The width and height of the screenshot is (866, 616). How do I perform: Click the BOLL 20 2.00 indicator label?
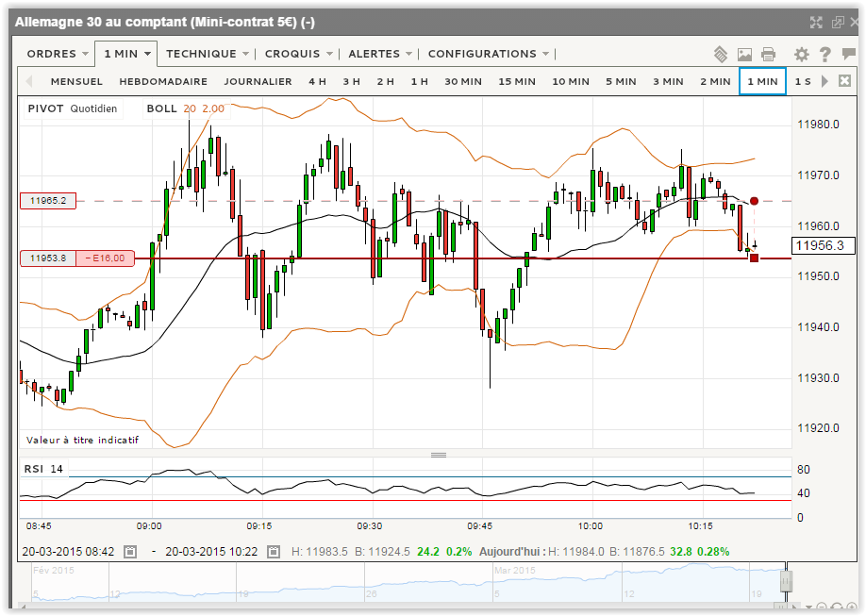185,108
